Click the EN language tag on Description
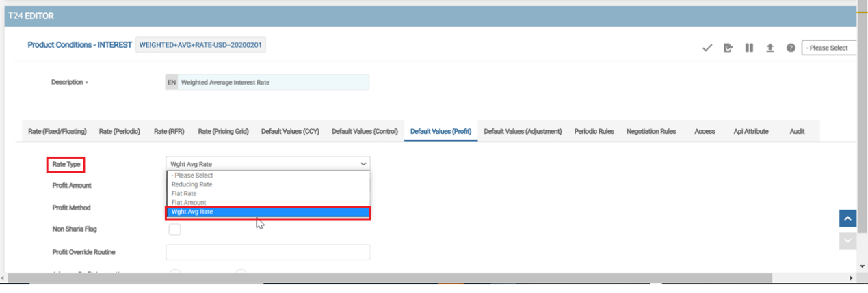The image size is (868, 293). click(172, 82)
